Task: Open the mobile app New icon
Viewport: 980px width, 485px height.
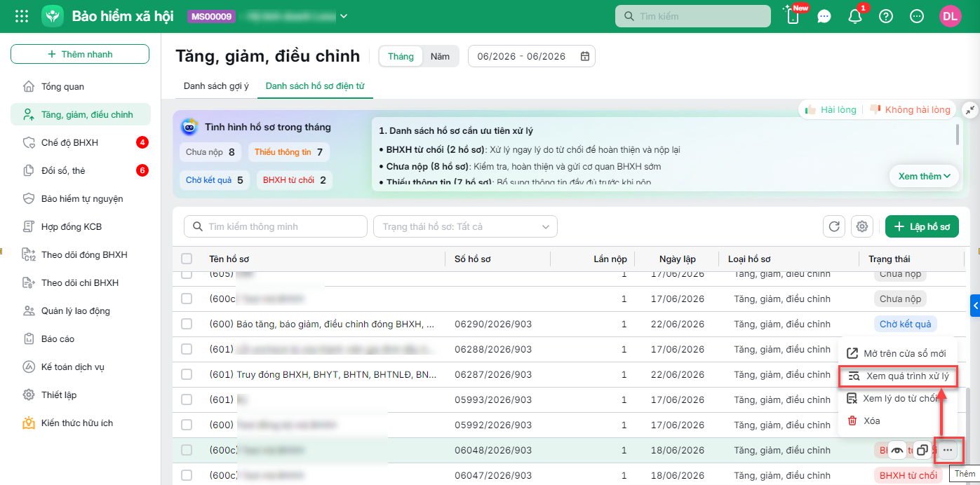Action: pos(793,16)
